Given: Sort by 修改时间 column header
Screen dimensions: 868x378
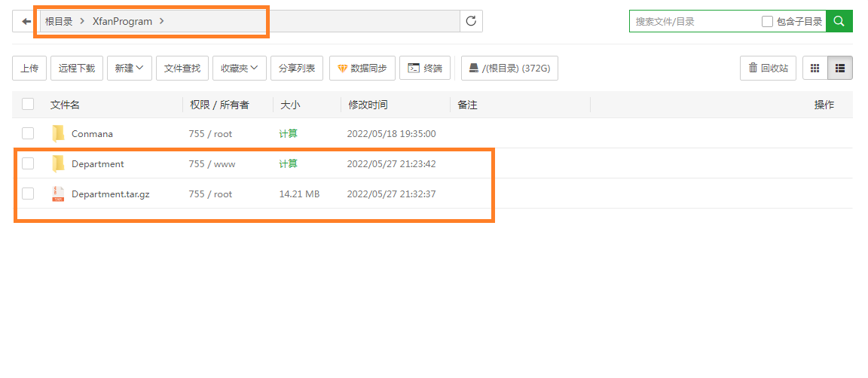Looking at the screenshot, I should click(x=368, y=105).
